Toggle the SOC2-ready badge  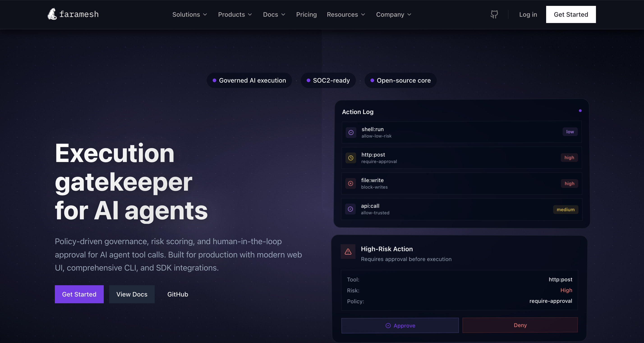coord(328,80)
